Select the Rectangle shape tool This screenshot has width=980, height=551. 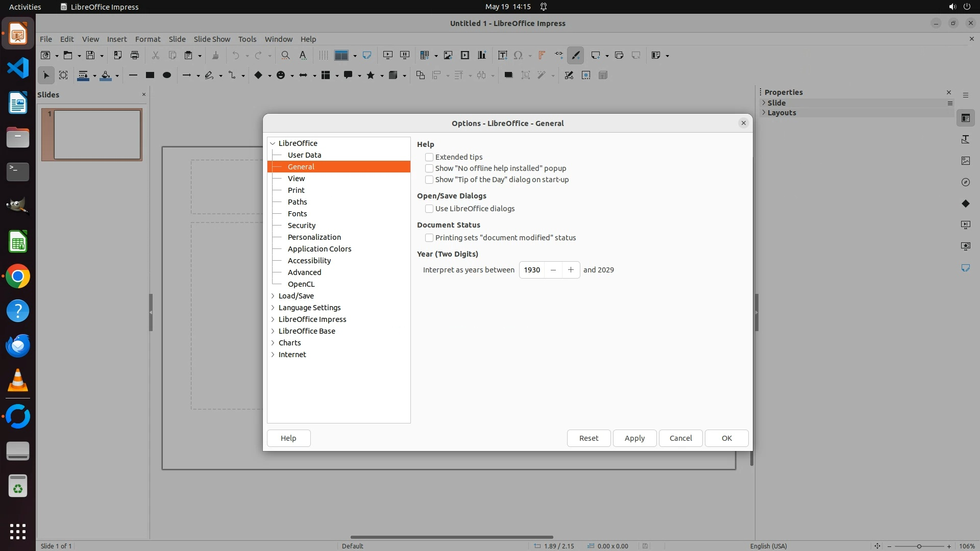[x=150, y=75]
